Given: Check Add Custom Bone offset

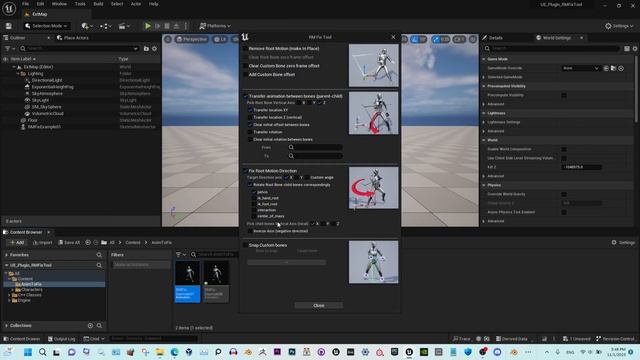Looking at the screenshot, I should 245,75.
